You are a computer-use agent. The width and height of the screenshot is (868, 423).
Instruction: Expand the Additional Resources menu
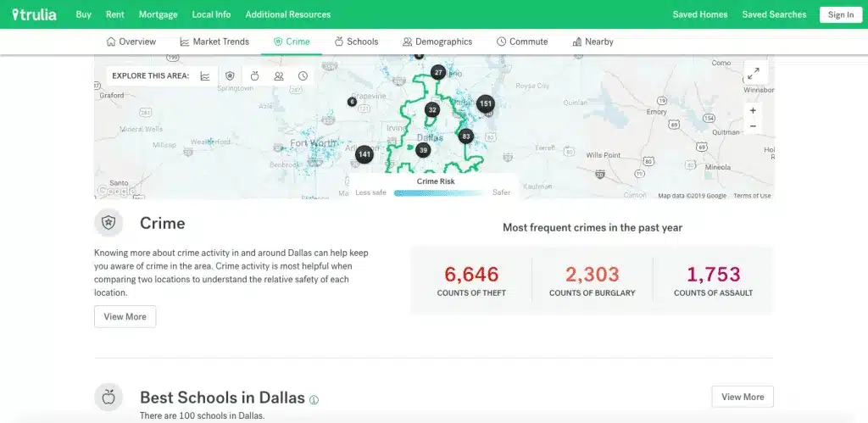click(x=288, y=14)
